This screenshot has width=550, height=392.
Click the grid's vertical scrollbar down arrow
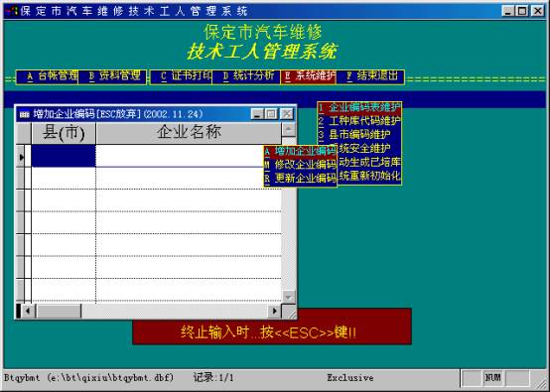(x=288, y=297)
